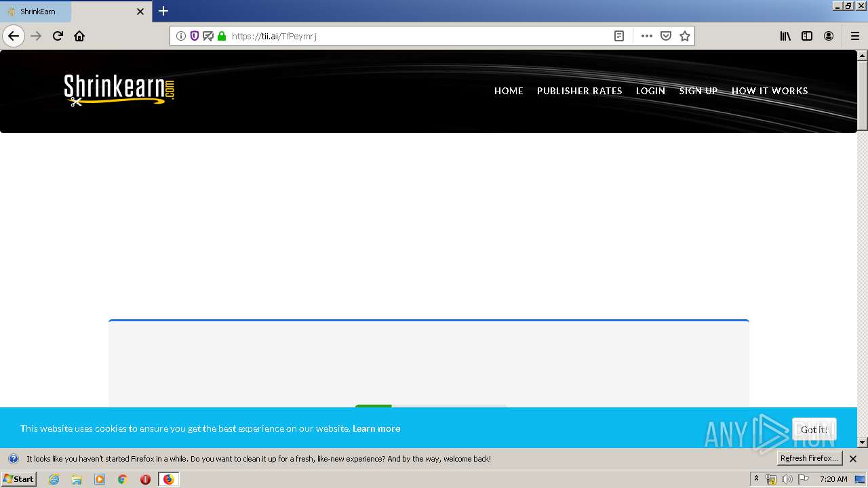Open the Windows Start menu
The image size is (868, 488).
[x=19, y=479]
